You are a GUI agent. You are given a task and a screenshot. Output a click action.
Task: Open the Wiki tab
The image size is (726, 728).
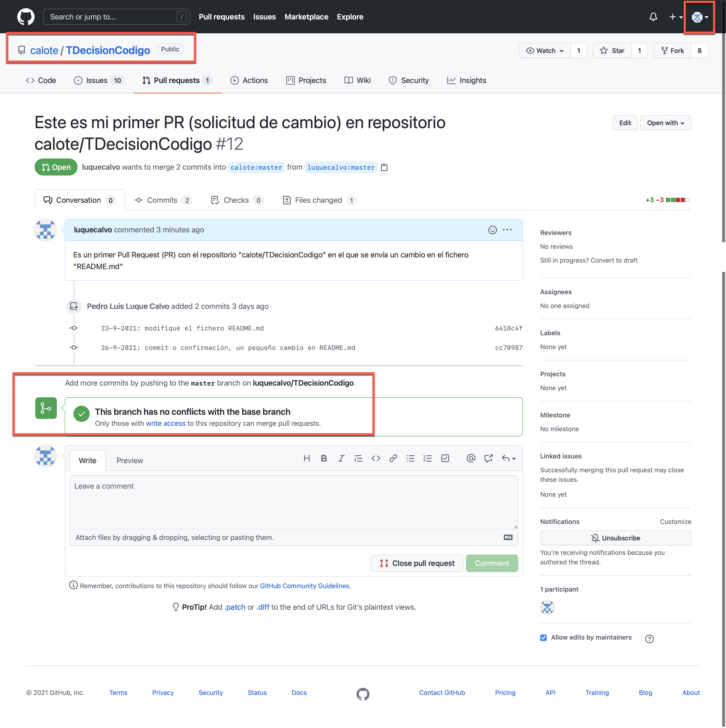click(x=357, y=80)
